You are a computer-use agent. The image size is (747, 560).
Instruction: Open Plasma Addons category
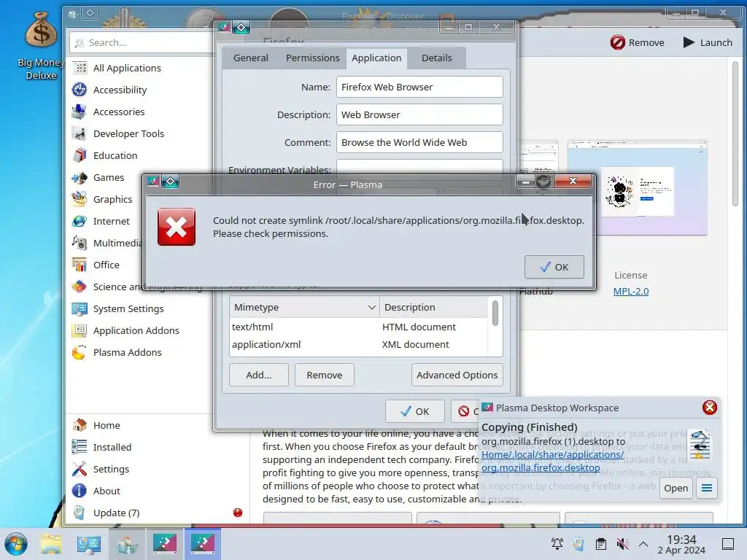[x=127, y=353]
